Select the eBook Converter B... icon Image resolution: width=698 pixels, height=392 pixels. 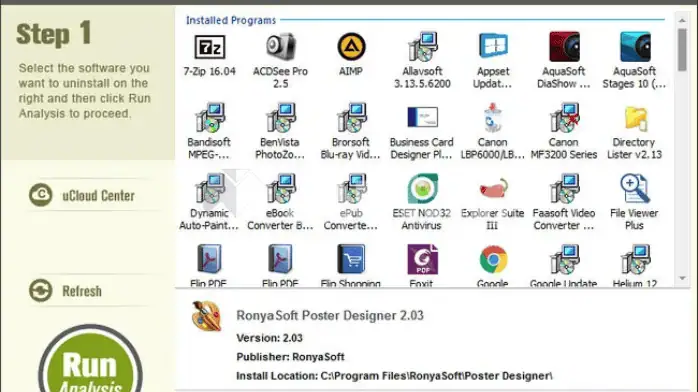coord(280,189)
